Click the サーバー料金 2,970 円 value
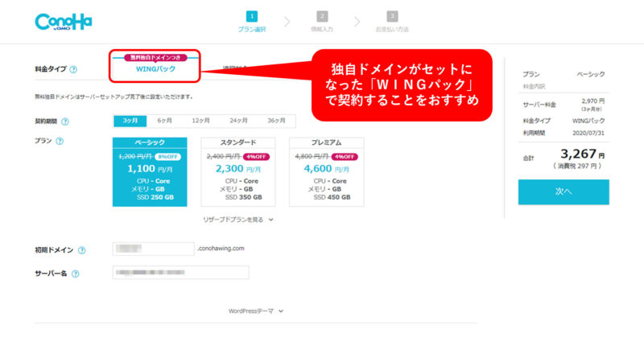This screenshot has width=644, height=342. pyautogui.click(x=593, y=101)
